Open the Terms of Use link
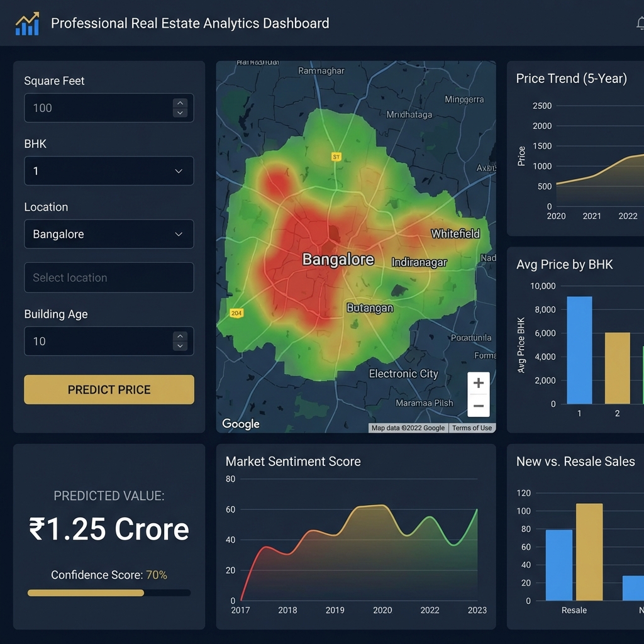 pos(472,428)
